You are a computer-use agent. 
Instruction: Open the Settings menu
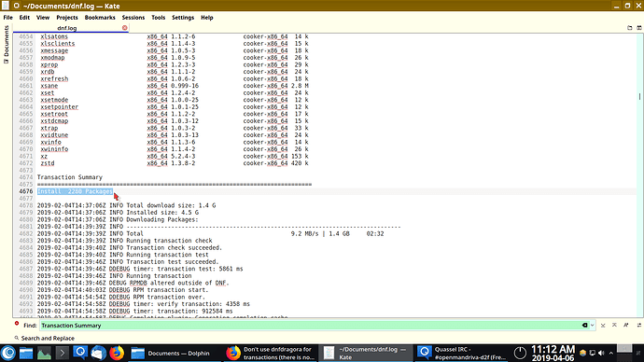pos(183,18)
